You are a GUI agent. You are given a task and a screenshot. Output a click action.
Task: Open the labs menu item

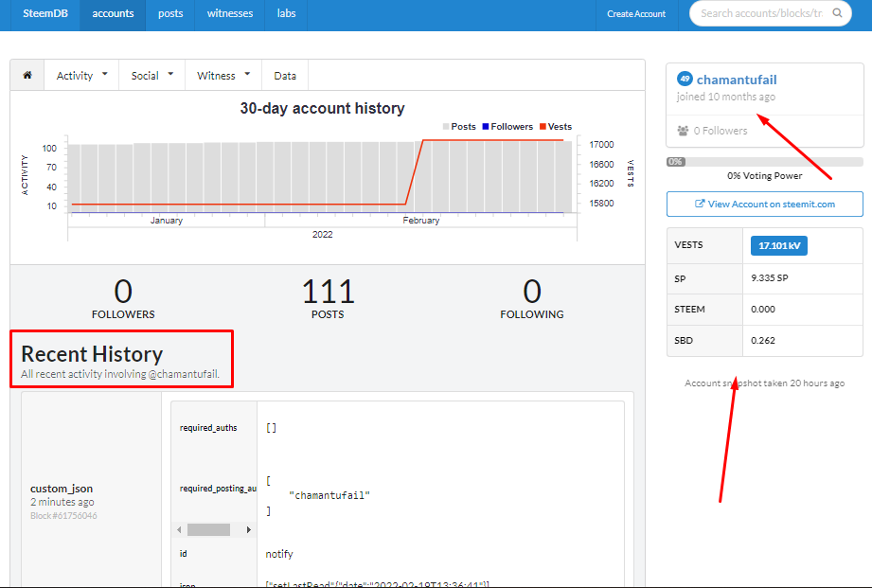tap(286, 13)
